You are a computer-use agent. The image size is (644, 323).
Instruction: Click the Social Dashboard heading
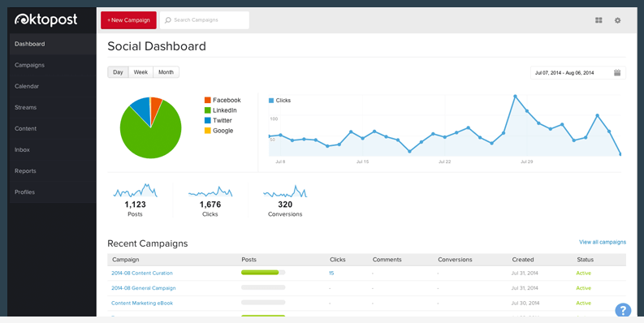tap(157, 46)
